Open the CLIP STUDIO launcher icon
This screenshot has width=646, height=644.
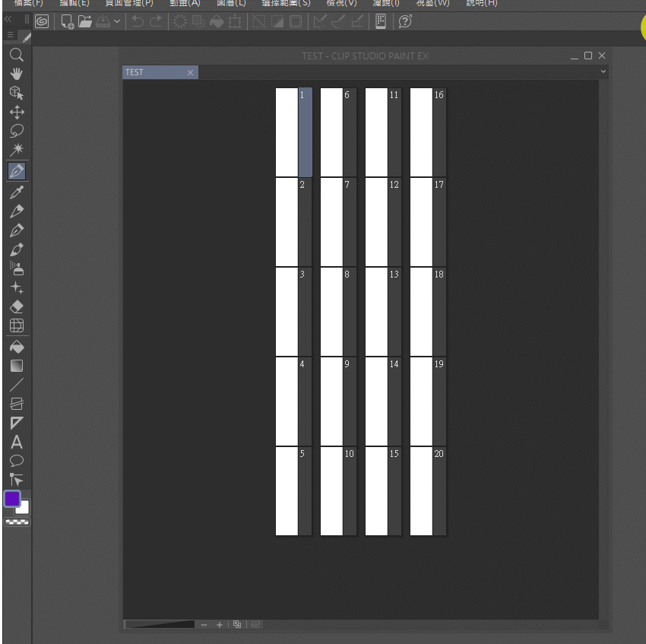tap(42, 21)
